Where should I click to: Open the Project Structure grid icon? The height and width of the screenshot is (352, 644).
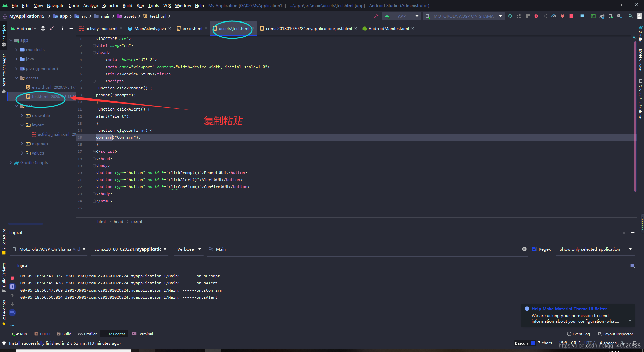582,16
